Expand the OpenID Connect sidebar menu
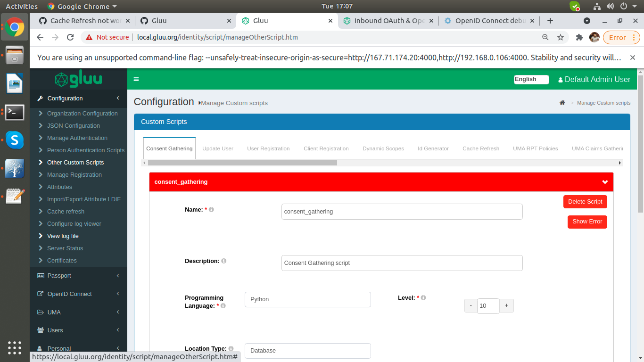Viewport: 644px width, 362px height. pyautogui.click(x=78, y=294)
